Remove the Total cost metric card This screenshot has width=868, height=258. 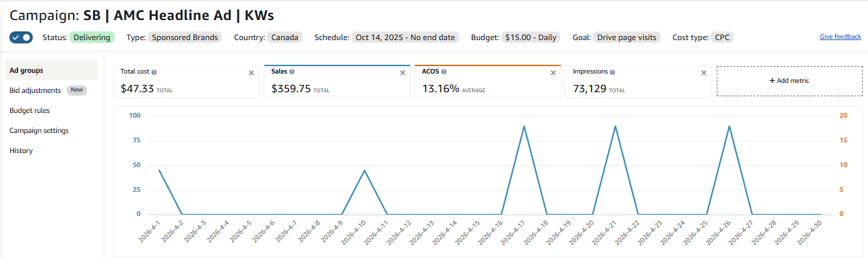click(252, 73)
